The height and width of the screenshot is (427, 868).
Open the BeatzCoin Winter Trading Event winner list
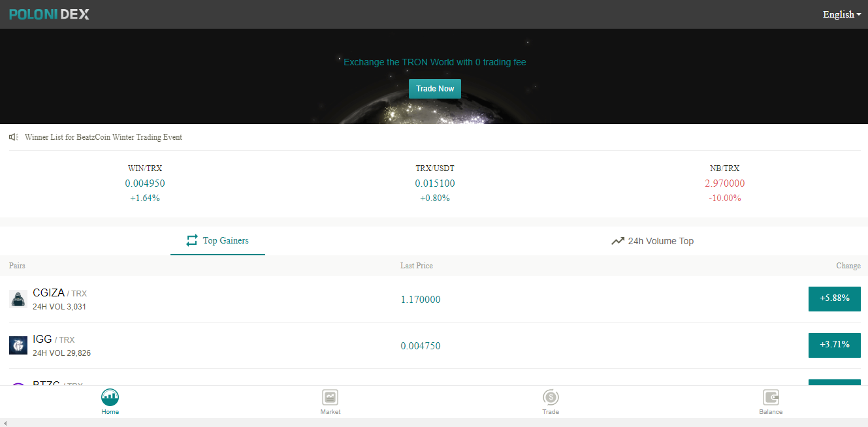point(103,137)
